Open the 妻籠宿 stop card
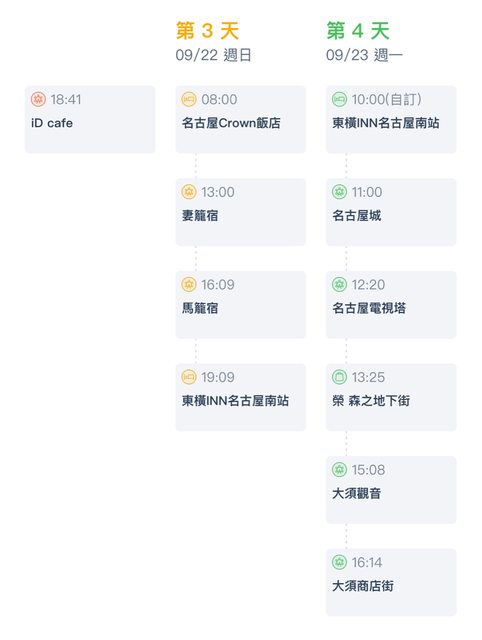Viewport: 482px width, 640px height. tap(240, 212)
